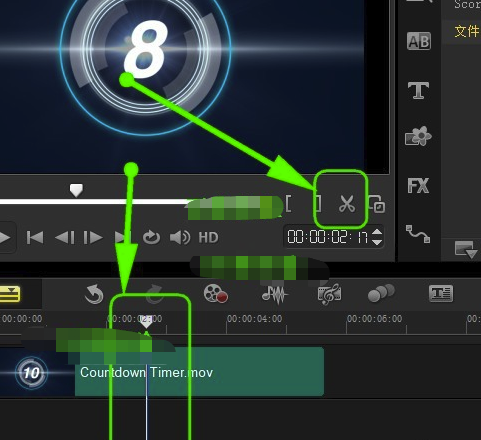Decrease timecode with down stepper arrow
The width and height of the screenshot is (481, 440).
(377, 242)
